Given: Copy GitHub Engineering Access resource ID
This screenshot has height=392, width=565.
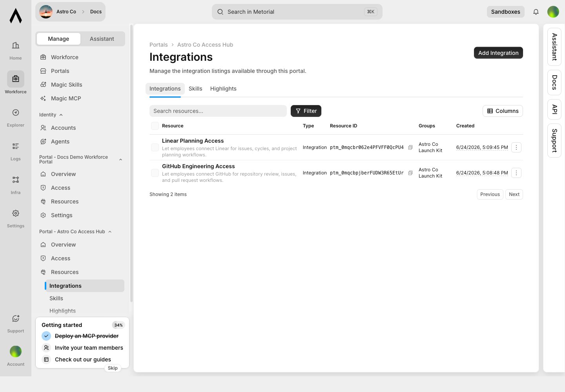Looking at the screenshot, I should (x=410, y=173).
